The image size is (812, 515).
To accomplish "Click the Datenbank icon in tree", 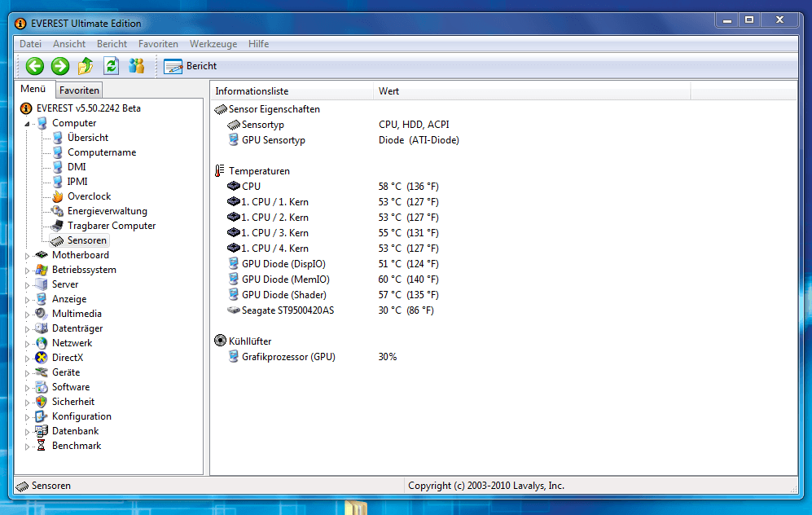I will point(42,431).
